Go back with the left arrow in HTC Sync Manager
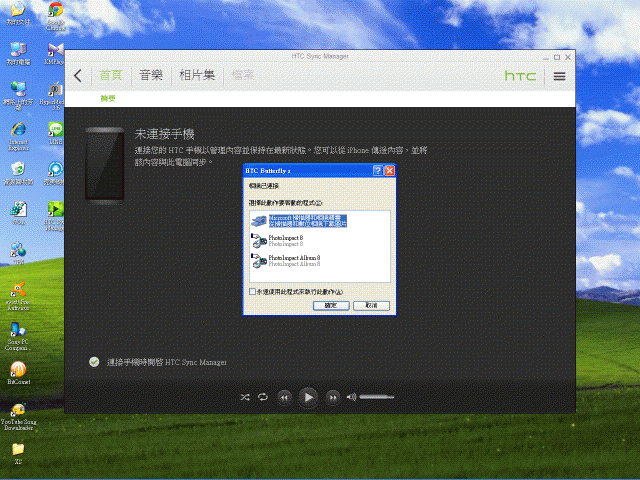The image size is (640, 480). click(78, 76)
